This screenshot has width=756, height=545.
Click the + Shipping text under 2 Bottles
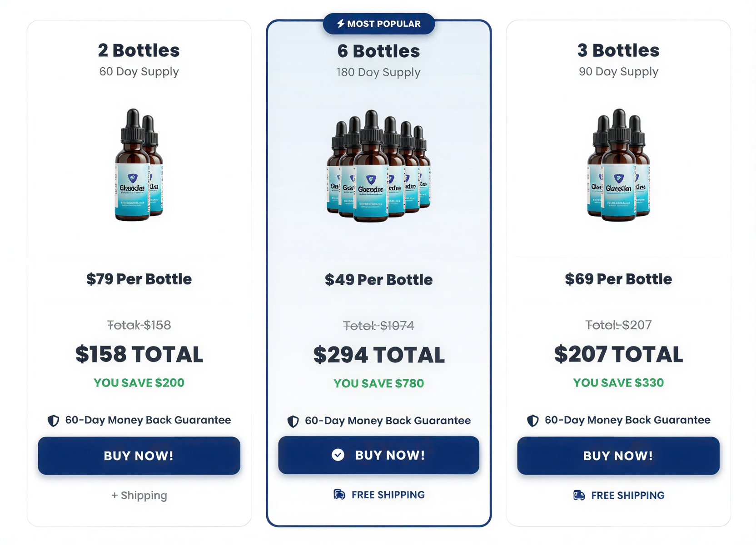click(139, 495)
